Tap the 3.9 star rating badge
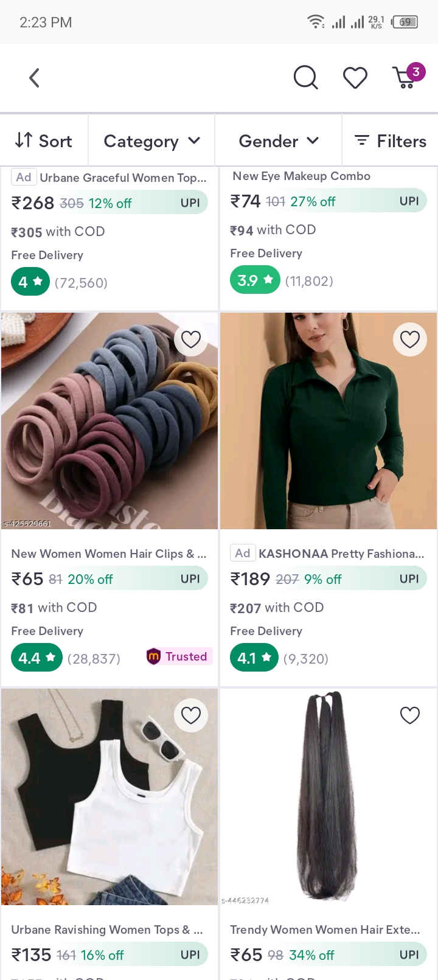438x980 pixels. tap(254, 280)
